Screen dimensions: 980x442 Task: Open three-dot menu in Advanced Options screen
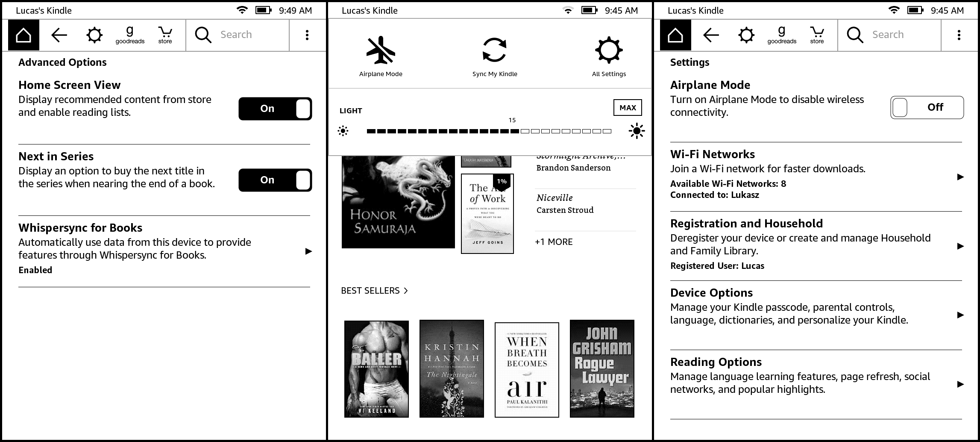pos(307,35)
